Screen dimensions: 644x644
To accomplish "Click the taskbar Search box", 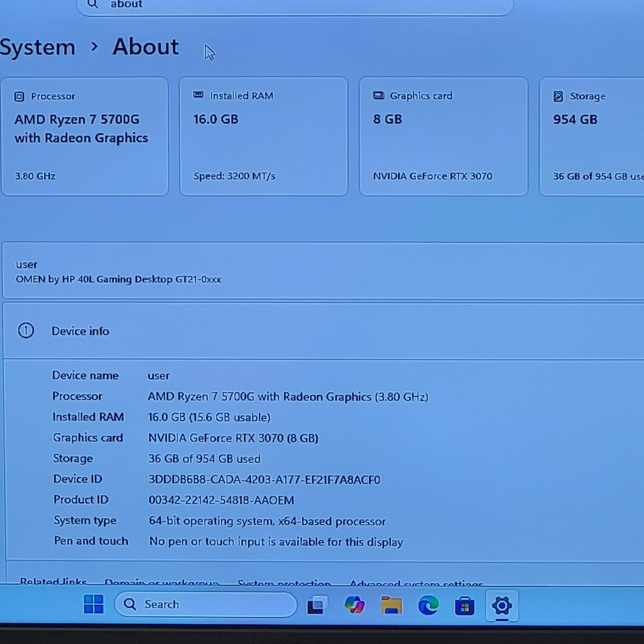I will [205, 604].
